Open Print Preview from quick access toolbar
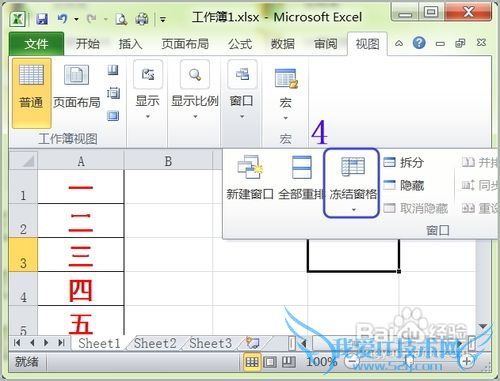 (121, 19)
